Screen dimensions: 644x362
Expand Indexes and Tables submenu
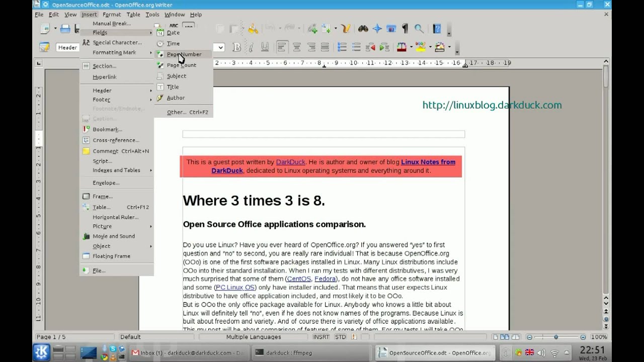[117, 170]
